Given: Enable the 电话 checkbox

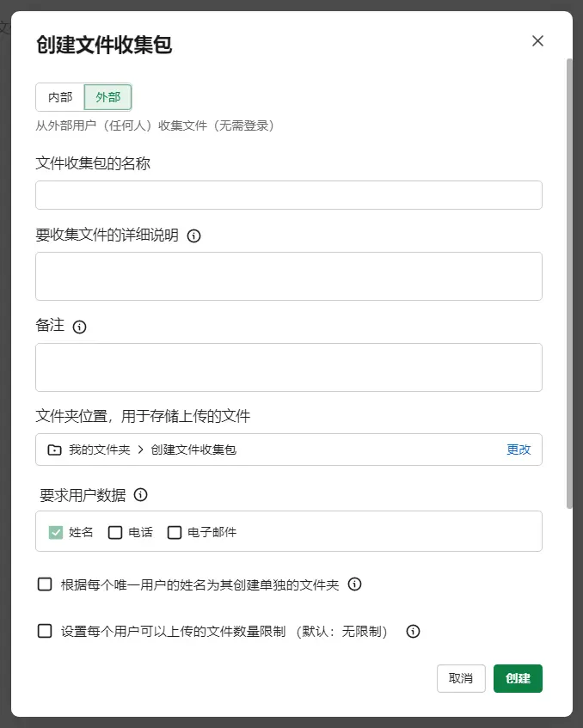Looking at the screenshot, I should [x=115, y=532].
